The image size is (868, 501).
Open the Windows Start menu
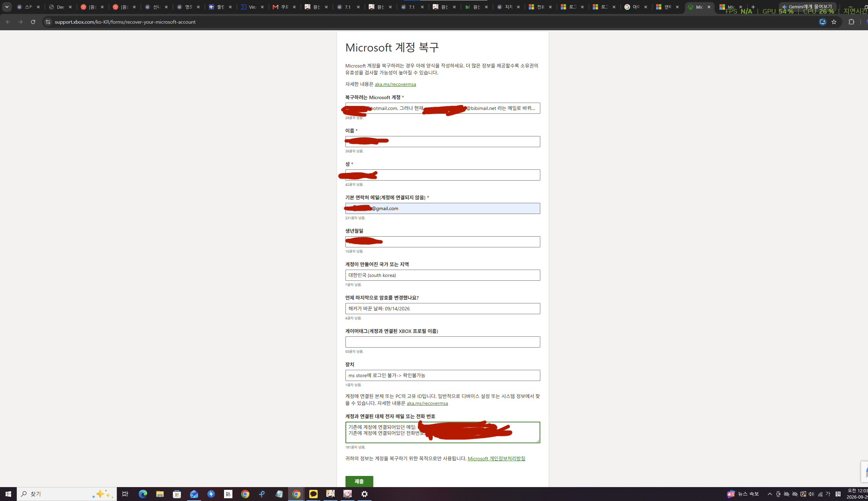[x=8, y=494]
